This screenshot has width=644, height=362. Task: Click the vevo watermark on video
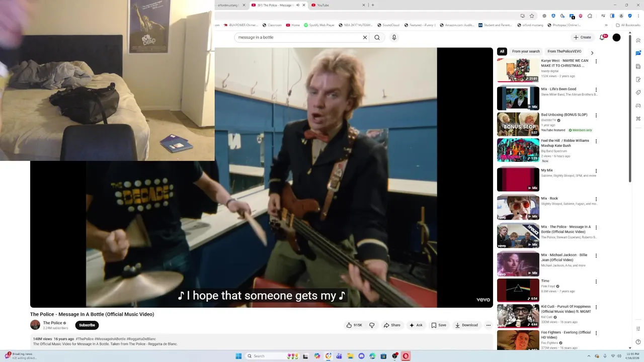pyautogui.click(x=483, y=300)
